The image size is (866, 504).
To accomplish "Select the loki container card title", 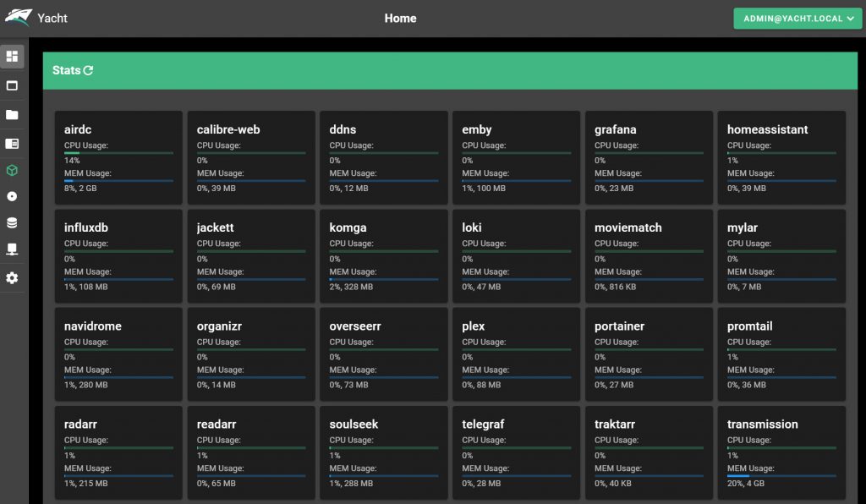I will click(x=472, y=227).
